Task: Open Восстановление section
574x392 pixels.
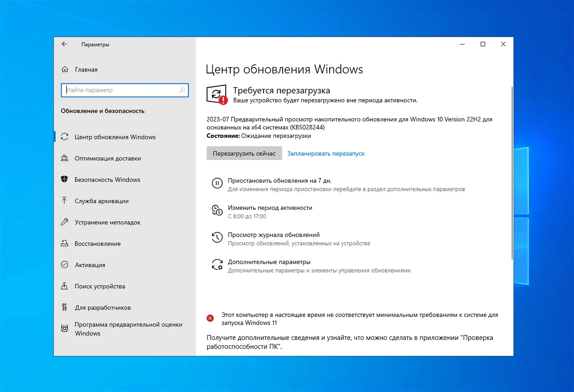Action: point(125,243)
